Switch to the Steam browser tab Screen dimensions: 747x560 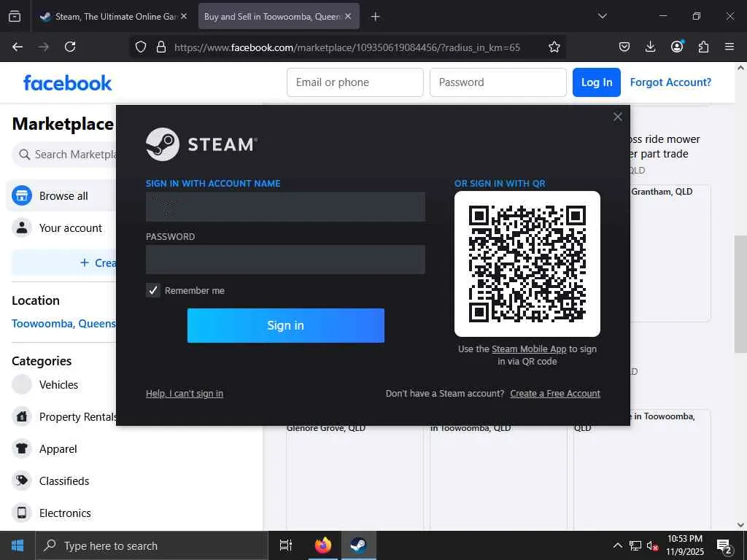click(113, 16)
